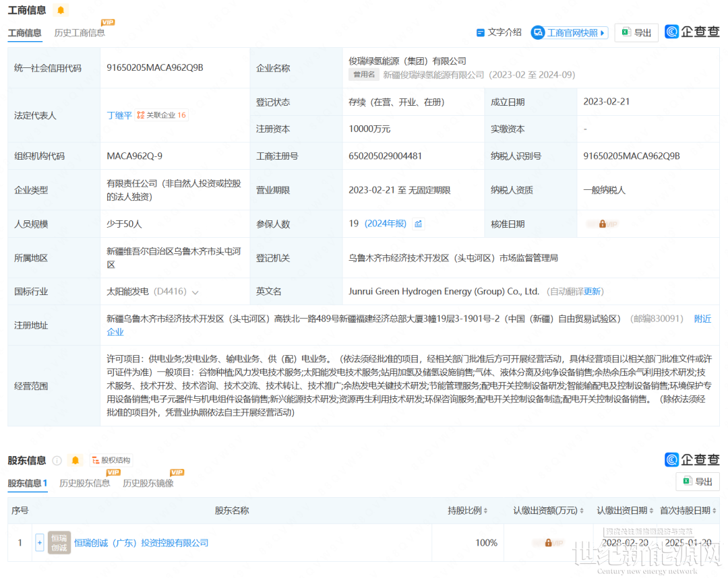Expand shareholder row with plus button
Image resolution: width=728 pixels, height=578 pixels.
(40, 543)
